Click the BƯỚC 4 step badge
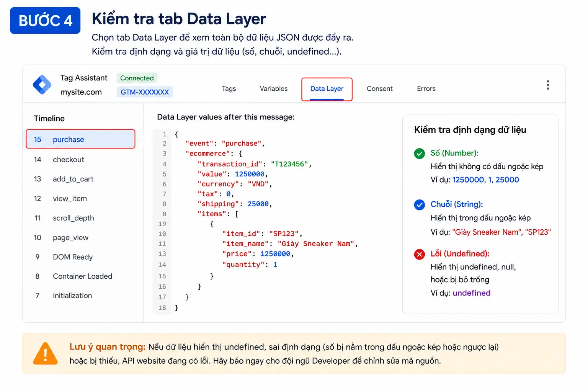This screenshot has height=392, width=588. pyautogui.click(x=45, y=20)
